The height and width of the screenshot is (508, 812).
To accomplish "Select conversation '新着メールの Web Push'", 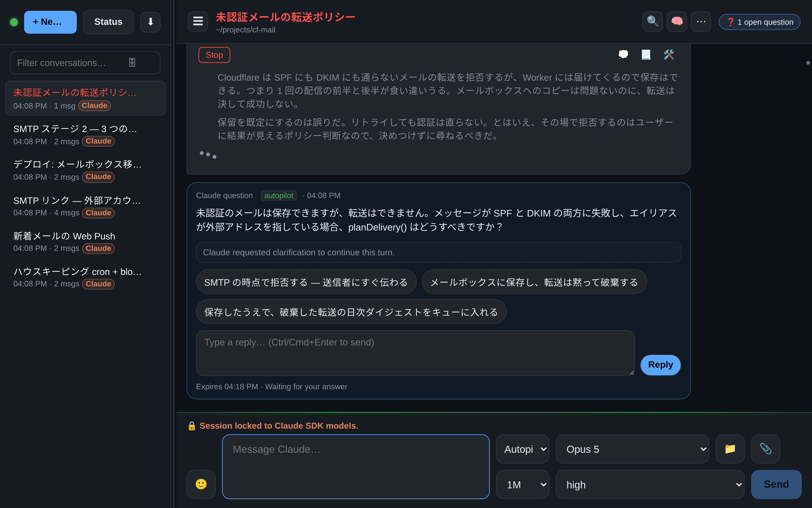I will [85, 242].
